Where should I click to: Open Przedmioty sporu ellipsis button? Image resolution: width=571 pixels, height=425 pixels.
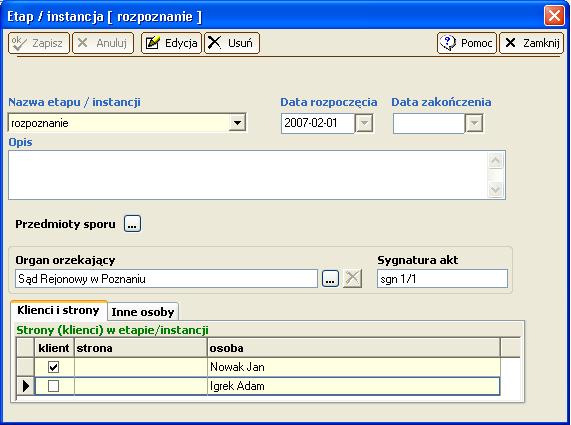tap(132, 224)
